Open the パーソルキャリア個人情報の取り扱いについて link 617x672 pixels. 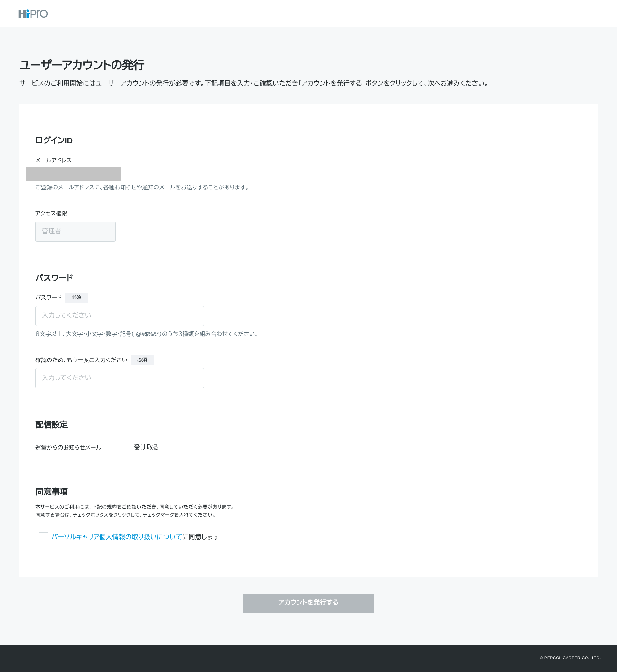click(117, 537)
